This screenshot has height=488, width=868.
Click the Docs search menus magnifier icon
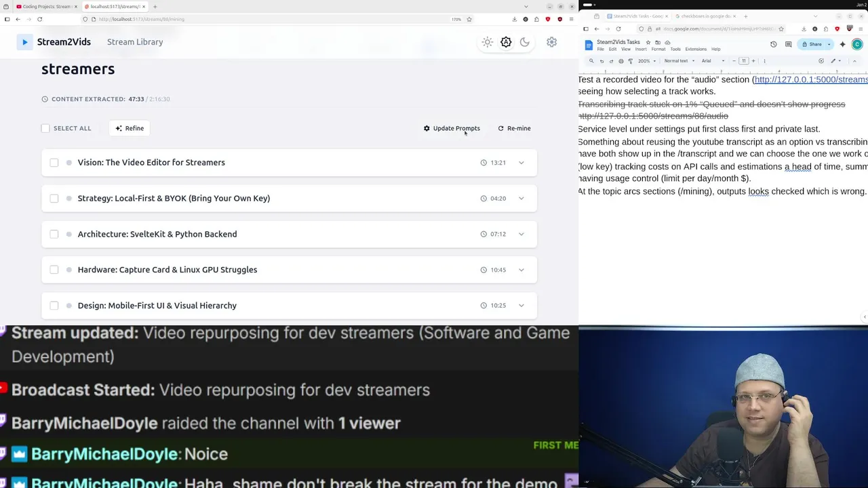click(591, 61)
